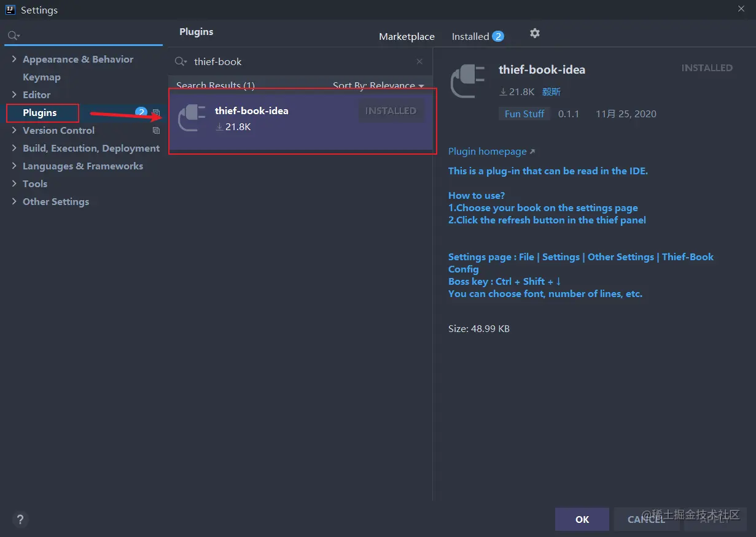Open the Sort By Relevance dropdown

tap(378, 85)
